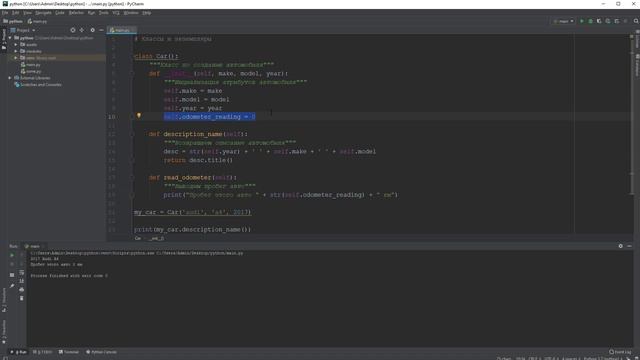Viewport: 640px width, 360px height.
Task: Run with coverage from the top toolbar
Action: coord(599,21)
